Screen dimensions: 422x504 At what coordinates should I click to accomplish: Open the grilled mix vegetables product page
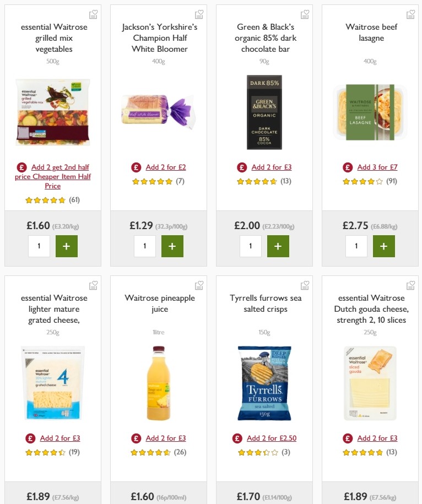click(x=53, y=112)
